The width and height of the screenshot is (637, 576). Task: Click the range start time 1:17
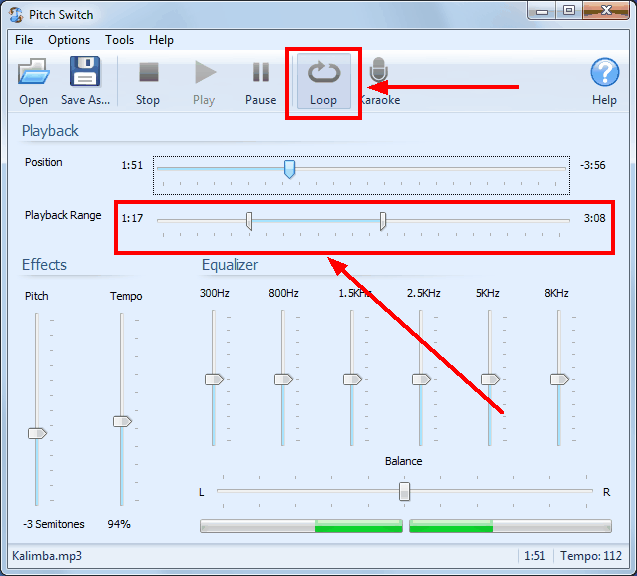(x=132, y=218)
